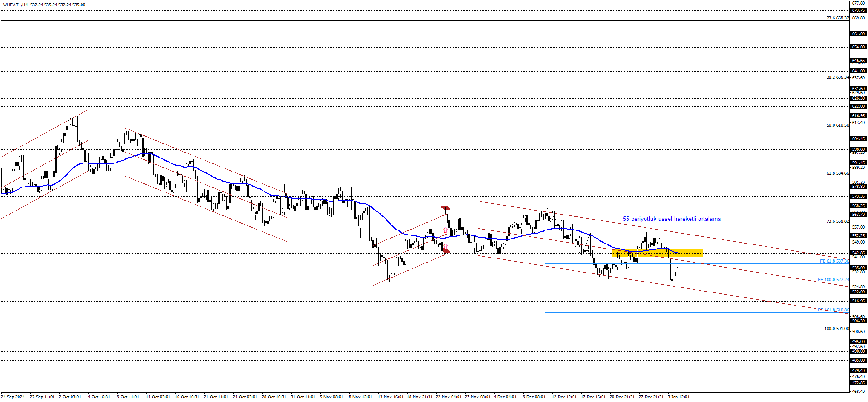868x402 pixels.
Task: Click the 472.85 price level tag
Action: coord(858,383)
